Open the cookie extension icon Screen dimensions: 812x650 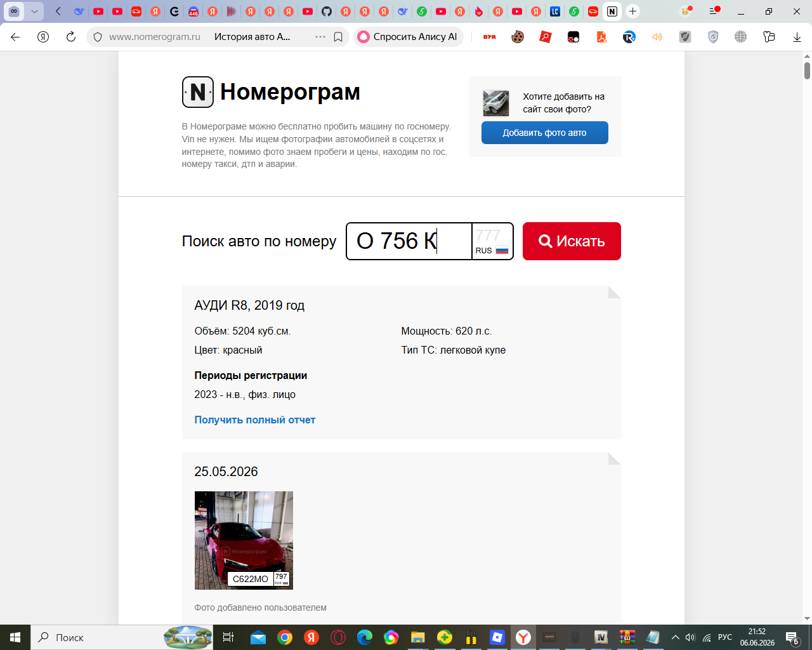(518, 37)
